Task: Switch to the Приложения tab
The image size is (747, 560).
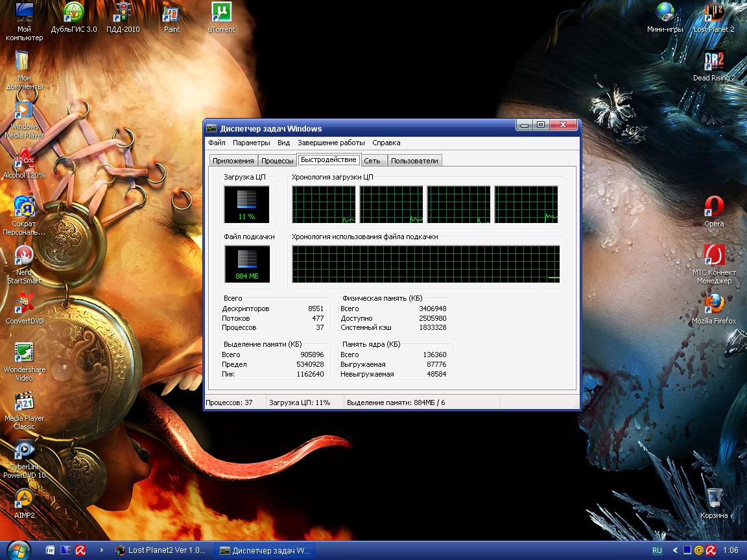Action: tap(233, 161)
